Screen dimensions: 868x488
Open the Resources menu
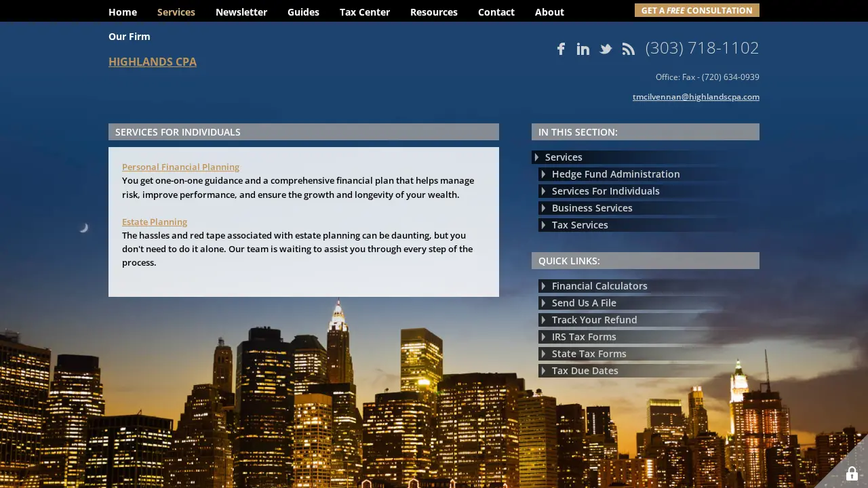coord(434,12)
